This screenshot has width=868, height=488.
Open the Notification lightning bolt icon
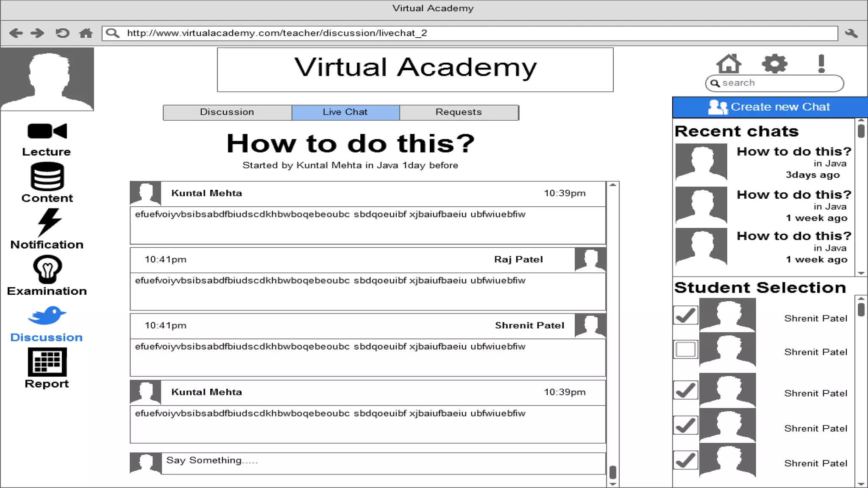[x=49, y=222]
